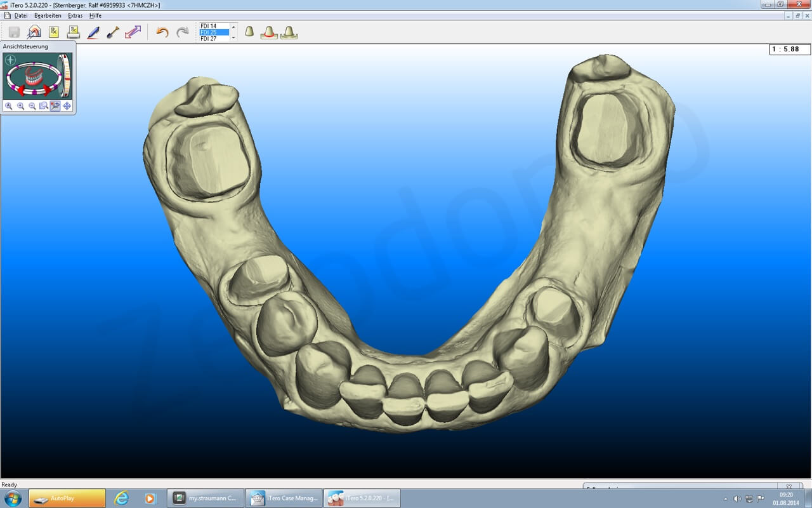Select the shovel trimming tool

pyautogui.click(x=113, y=32)
